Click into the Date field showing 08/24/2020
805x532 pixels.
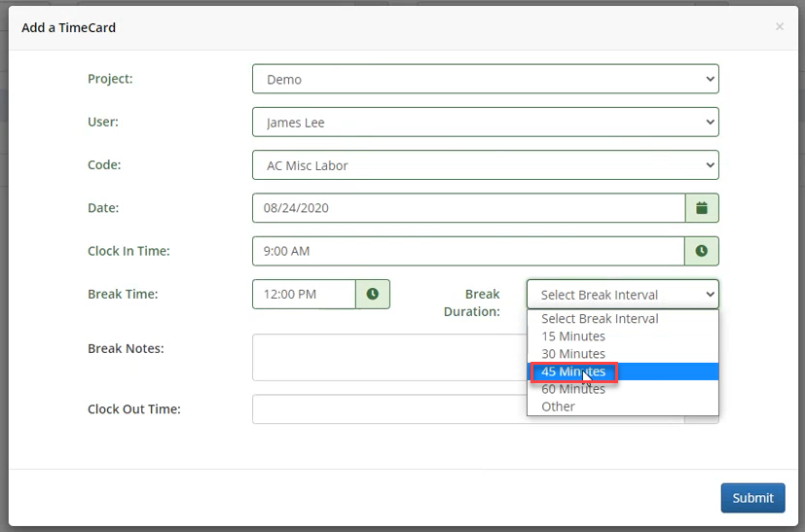pos(467,208)
